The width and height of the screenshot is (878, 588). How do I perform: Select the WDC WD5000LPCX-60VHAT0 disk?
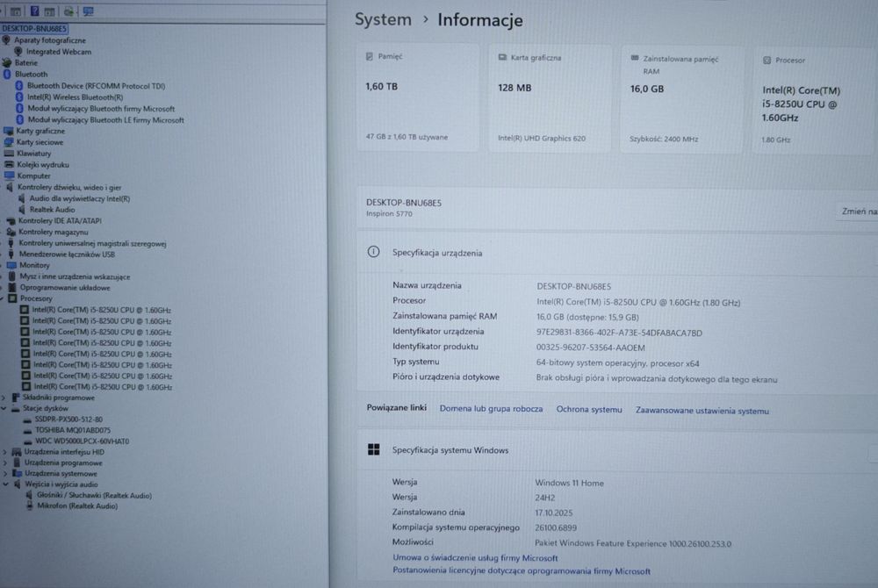click(82, 441)
